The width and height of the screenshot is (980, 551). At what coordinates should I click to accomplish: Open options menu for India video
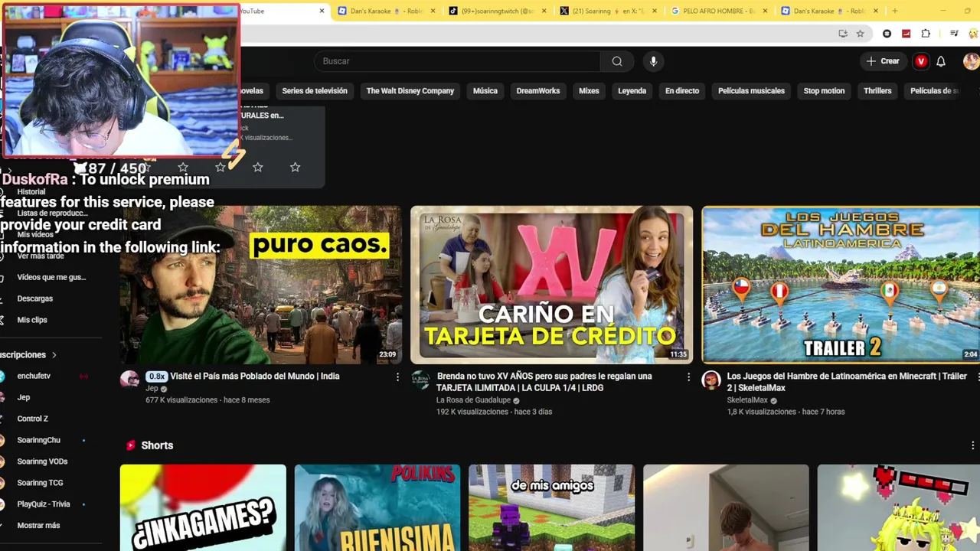coord(397,377)
